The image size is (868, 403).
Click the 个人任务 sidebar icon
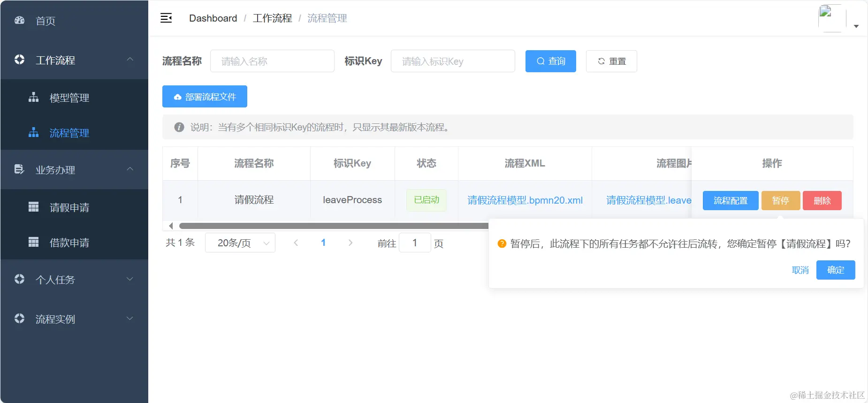tap(19, 279)
